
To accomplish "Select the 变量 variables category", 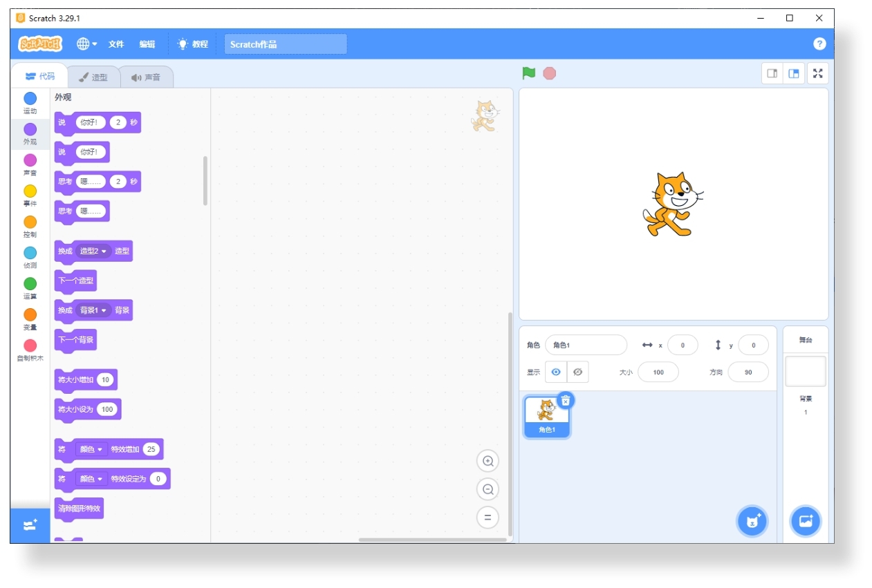I will point(30,320).
